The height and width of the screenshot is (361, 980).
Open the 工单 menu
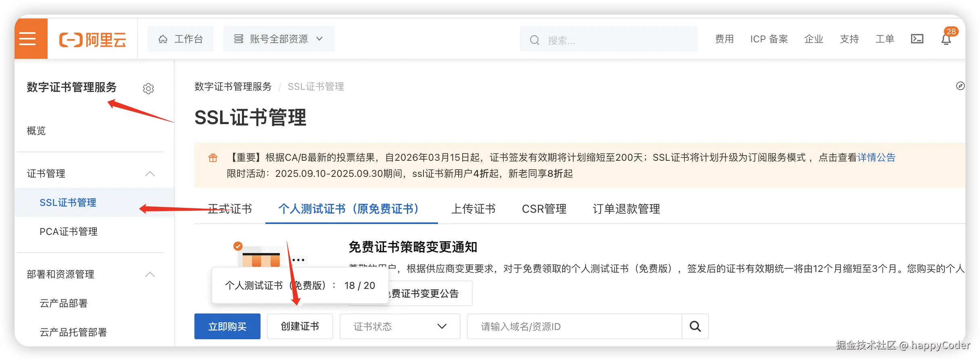[885, 39]
